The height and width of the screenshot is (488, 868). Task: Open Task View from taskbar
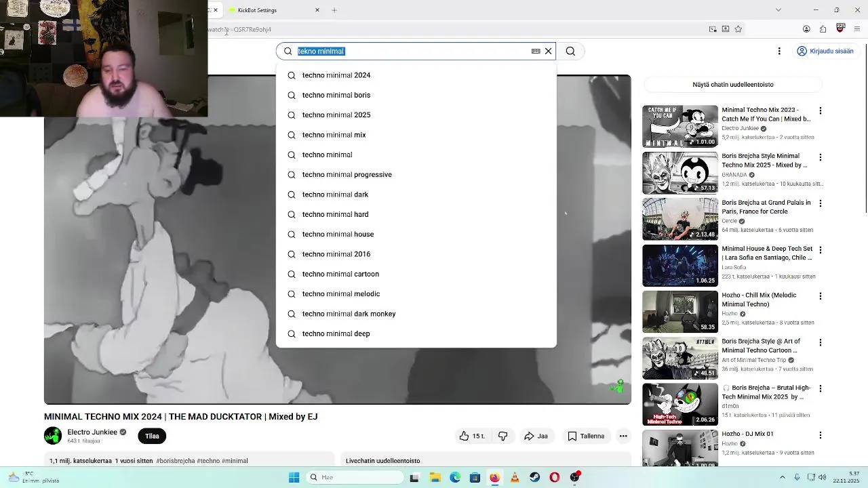[x=414, y=477]
